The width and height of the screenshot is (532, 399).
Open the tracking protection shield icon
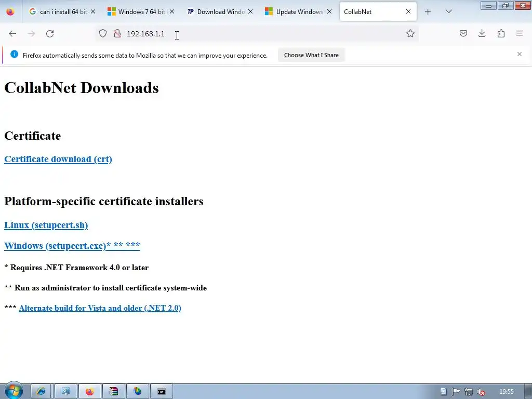point(103,34)
